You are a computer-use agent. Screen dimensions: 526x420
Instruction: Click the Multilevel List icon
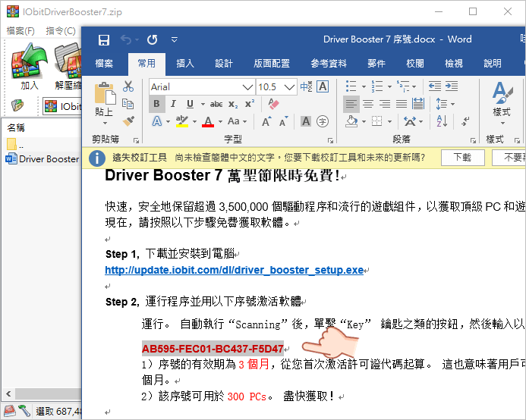403,86
